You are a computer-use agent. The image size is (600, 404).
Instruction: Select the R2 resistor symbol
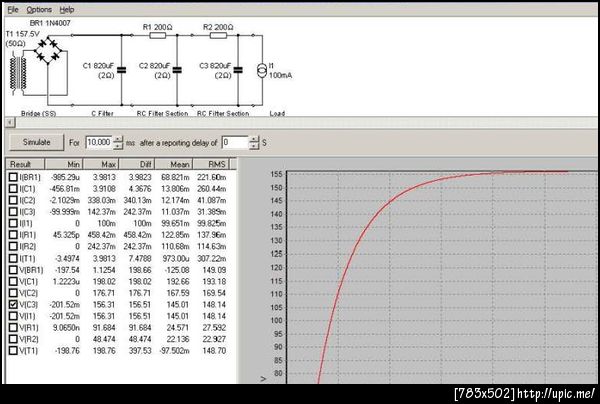click(218, 36)
